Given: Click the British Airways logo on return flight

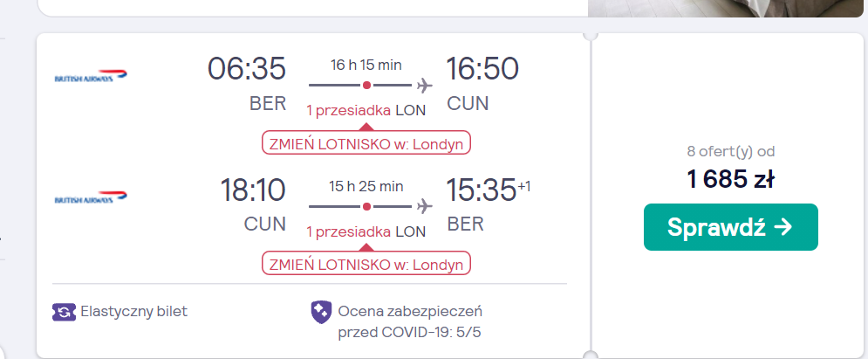Looking at the screenshot, I should (91, 197).
